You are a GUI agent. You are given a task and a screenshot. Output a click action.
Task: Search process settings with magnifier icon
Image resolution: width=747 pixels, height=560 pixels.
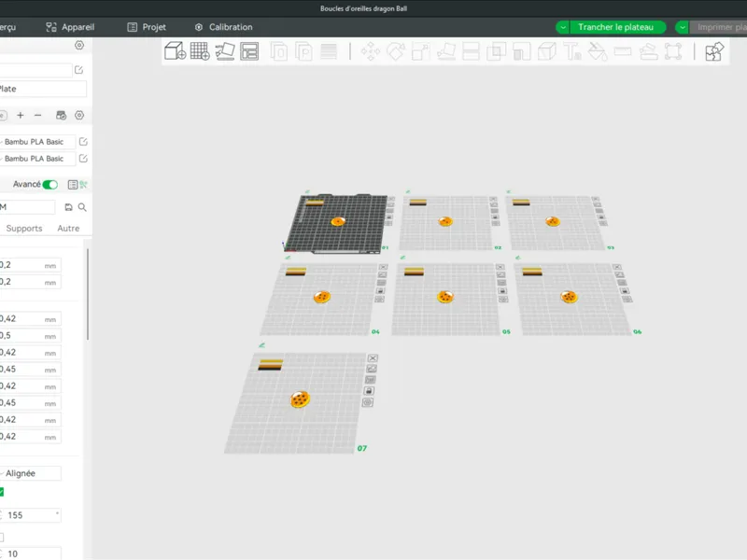click(x=82, y=207)
